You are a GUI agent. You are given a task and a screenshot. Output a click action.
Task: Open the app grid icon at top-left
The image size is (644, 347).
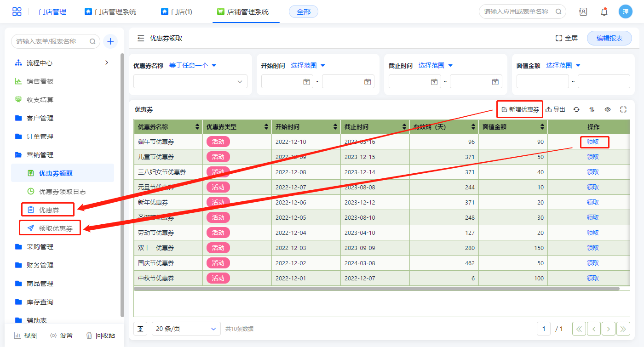pos(17,12)
